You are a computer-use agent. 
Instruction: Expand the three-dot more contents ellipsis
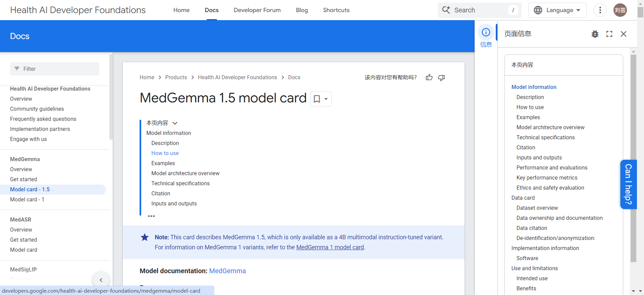[x=151, y=216]
